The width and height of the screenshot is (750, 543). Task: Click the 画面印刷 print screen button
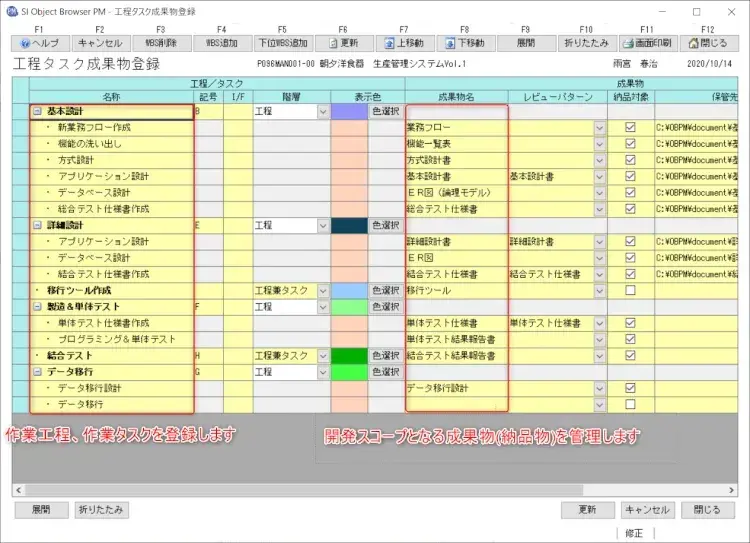[648, 43]
